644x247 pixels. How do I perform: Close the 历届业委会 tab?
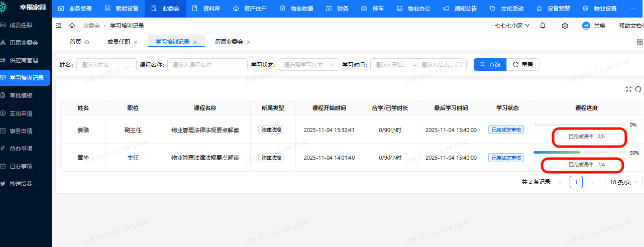coord(249,42)
